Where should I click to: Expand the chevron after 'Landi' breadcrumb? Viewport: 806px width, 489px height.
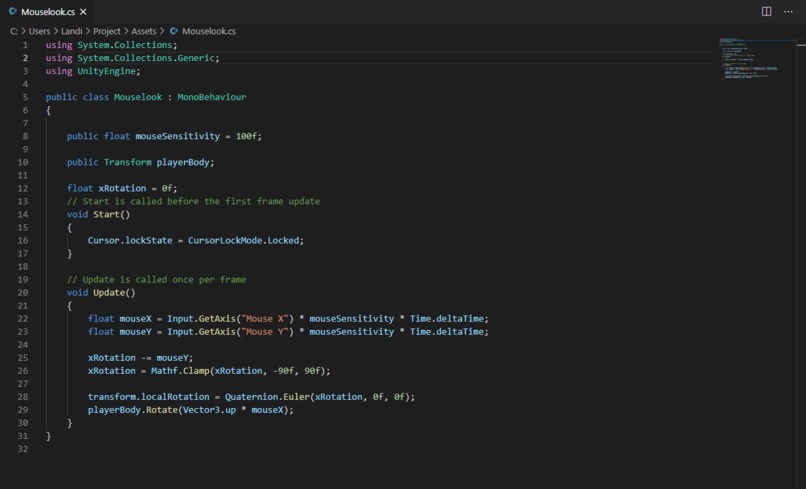pos(87,31)
